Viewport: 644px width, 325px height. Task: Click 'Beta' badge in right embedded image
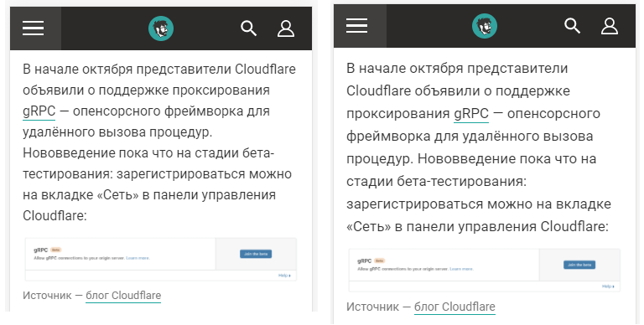coord(380,261)
